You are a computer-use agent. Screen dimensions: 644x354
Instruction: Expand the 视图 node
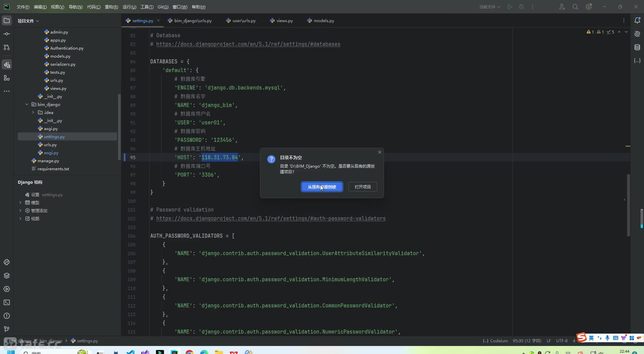pyautogui.click(x=20, y=219)
